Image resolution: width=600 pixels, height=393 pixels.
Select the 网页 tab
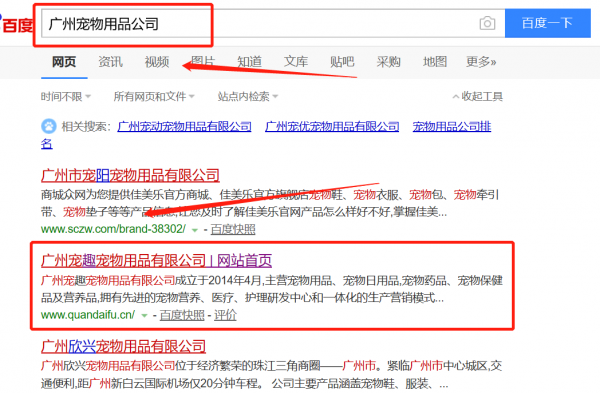(64, 62)
